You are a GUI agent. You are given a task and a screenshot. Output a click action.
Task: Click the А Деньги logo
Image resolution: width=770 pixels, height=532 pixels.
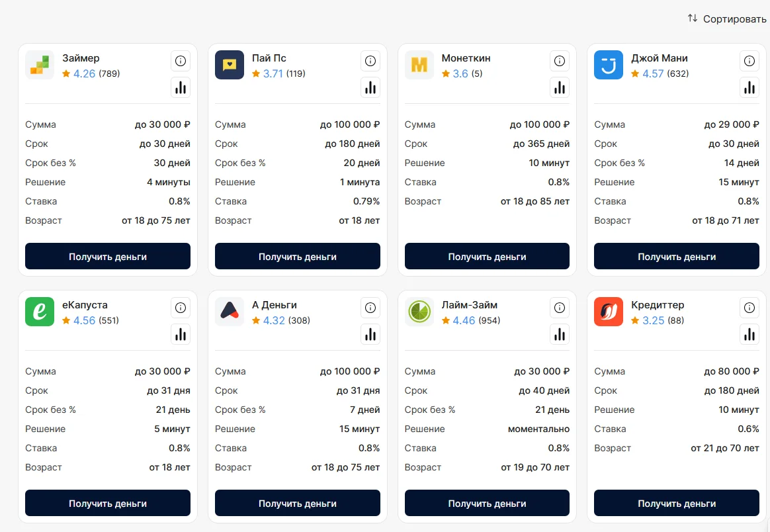click(x=230, y=312)
